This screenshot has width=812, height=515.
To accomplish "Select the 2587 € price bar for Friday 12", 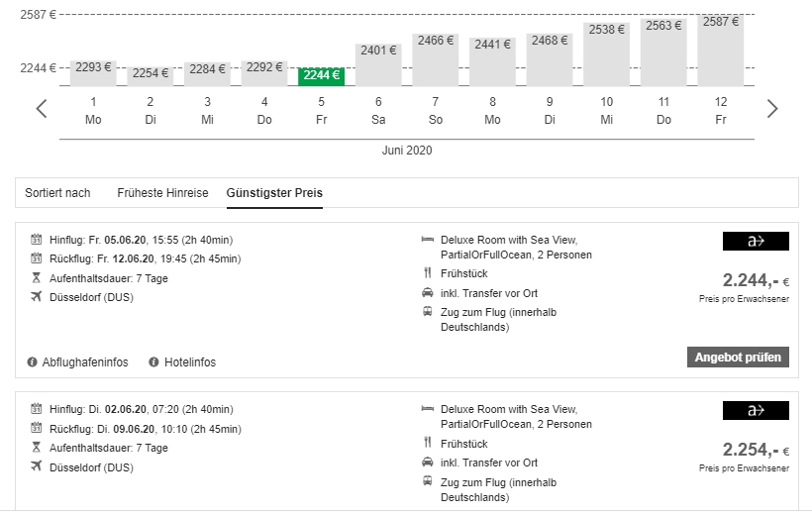I will 720,51.
